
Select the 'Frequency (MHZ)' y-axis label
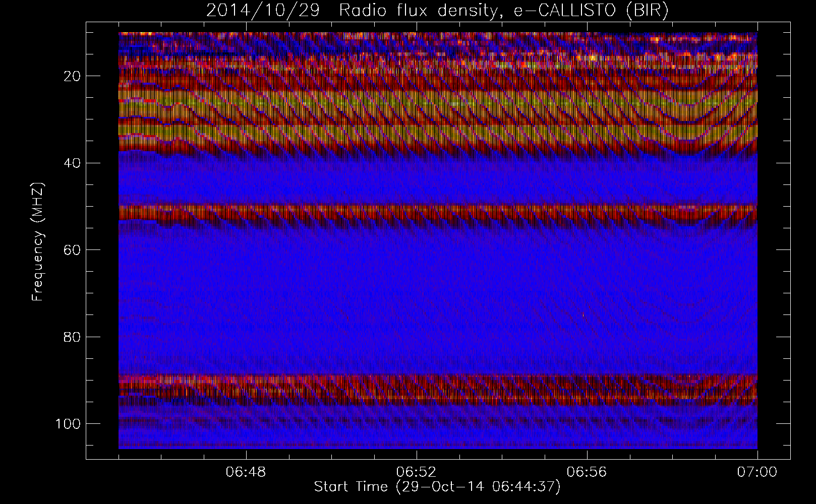(38, 242)
